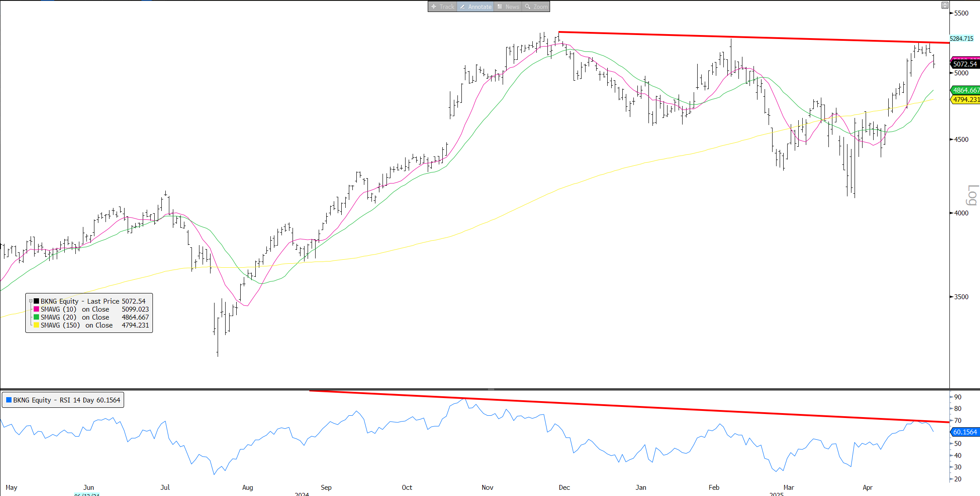The width and height of the screenshot is (980, 496).
Task: Click the RSI 14 Day legend label
Action: click(x=66, y=400)
